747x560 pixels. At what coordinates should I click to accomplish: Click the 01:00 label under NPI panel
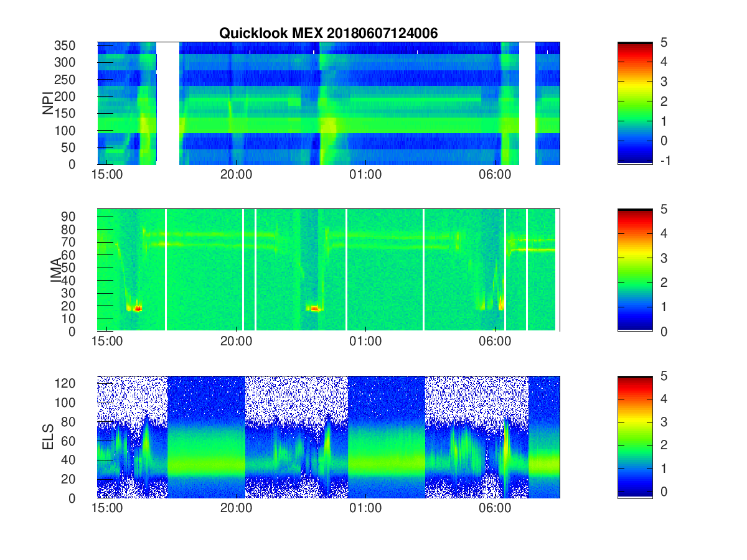365,175
